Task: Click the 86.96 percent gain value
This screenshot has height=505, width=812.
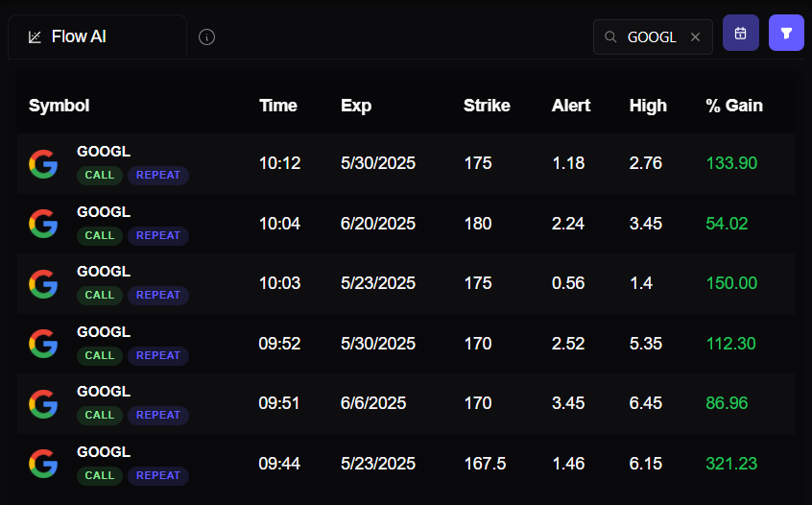Action: [x=728, y=403]
